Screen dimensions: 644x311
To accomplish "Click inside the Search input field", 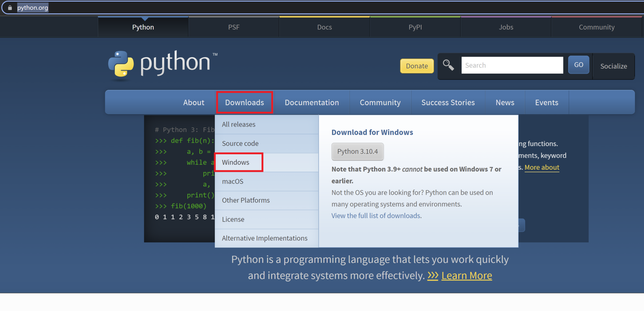I will [x=513, y=65].
